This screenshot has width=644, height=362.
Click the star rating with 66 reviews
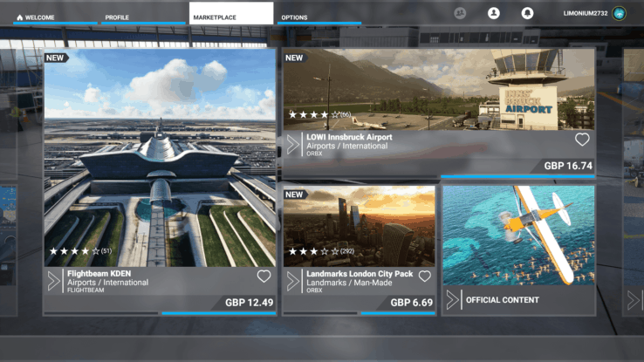[319, 114]
